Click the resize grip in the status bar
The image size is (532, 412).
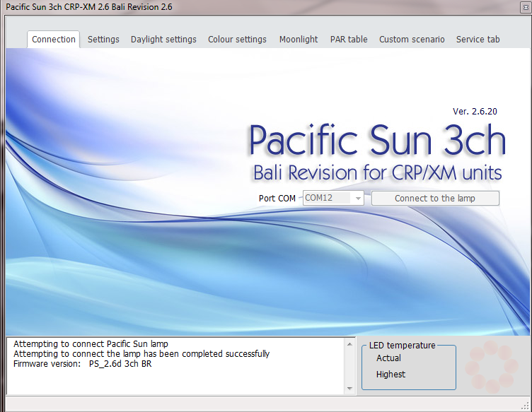524,404
